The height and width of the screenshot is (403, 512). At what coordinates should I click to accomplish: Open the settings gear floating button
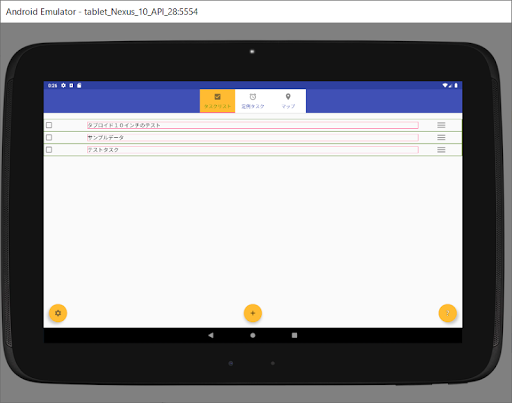(58, 313)
